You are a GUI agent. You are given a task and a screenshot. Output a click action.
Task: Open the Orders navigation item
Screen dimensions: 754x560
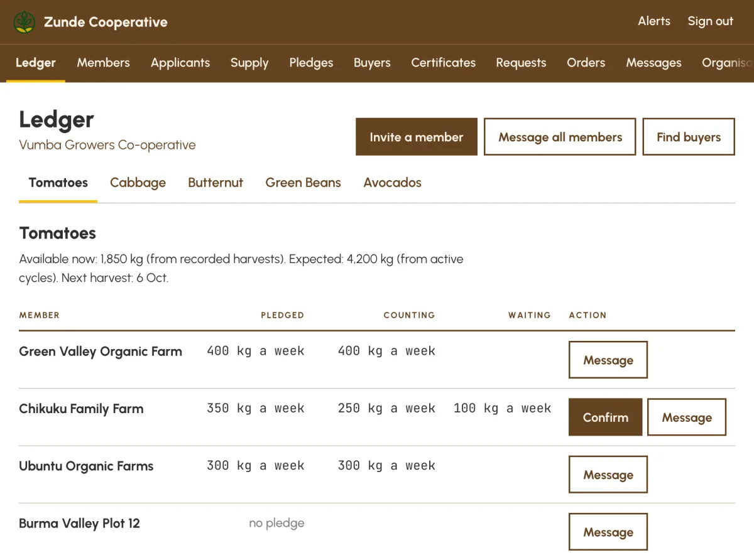pyautogui.click(x=586, y=63)
